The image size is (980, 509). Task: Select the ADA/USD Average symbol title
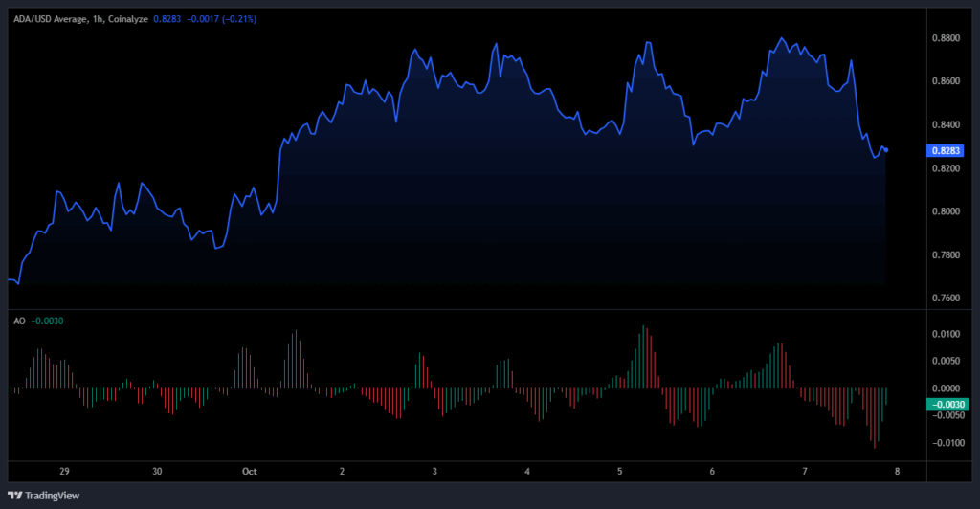pos(45,18)
